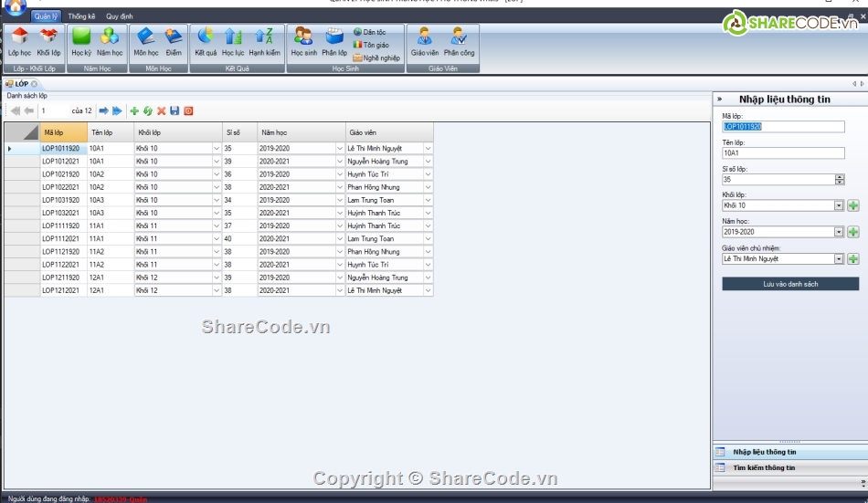
Task: Expand the Khối lớp dropdown in side panel
Action: tap(839, 205)
